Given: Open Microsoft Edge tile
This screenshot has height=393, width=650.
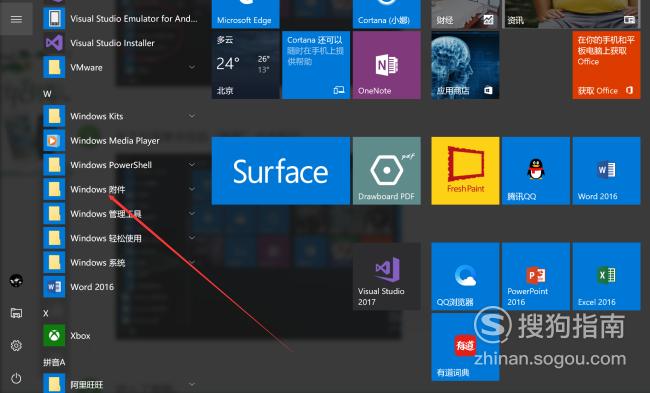Looking at the screenshot, I should click(246, 14).
